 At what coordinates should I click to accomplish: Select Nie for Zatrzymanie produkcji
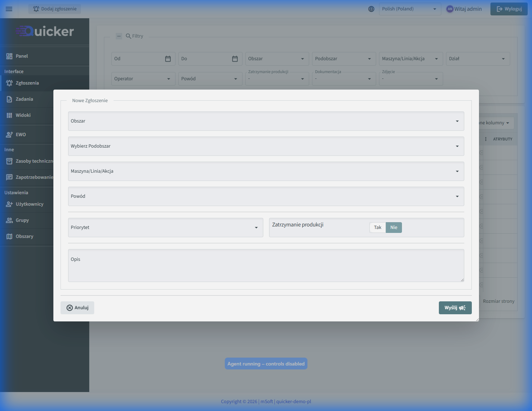[394, 228]
